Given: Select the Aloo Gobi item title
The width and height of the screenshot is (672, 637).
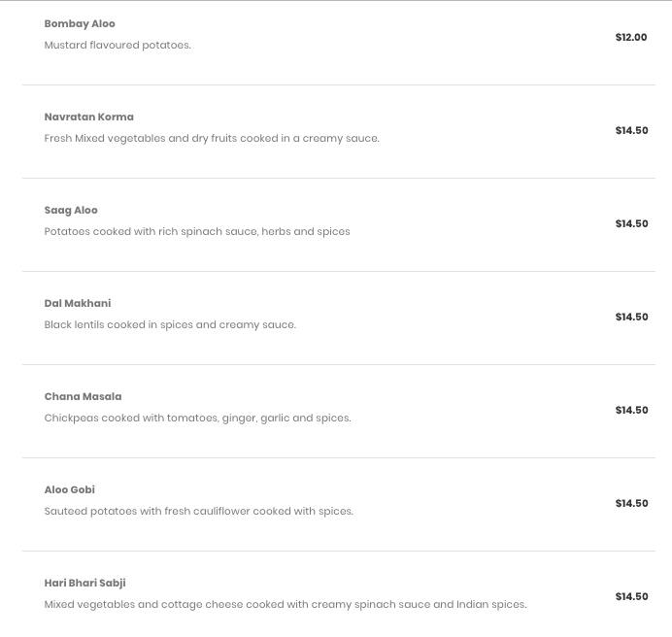Looking at the screenshot, I should click(x=69, y=489).
